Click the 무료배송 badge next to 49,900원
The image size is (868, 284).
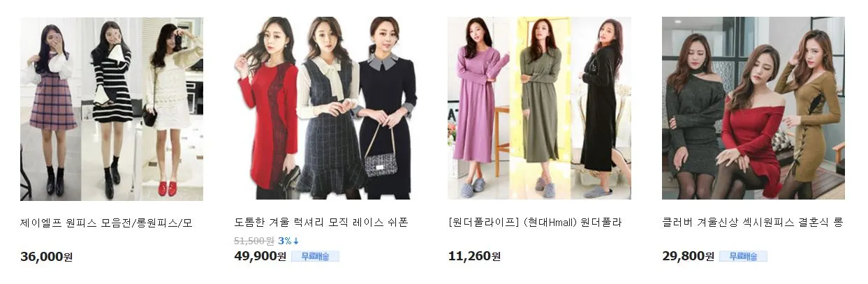tap(315, 256)
